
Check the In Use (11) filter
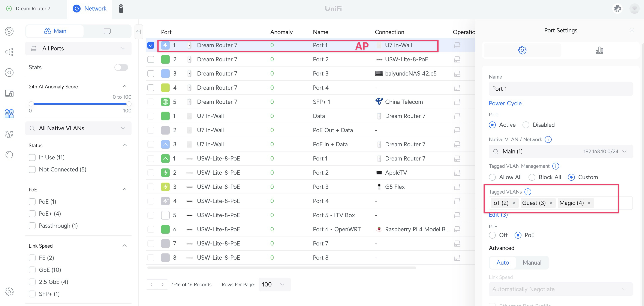coord(32,158)
